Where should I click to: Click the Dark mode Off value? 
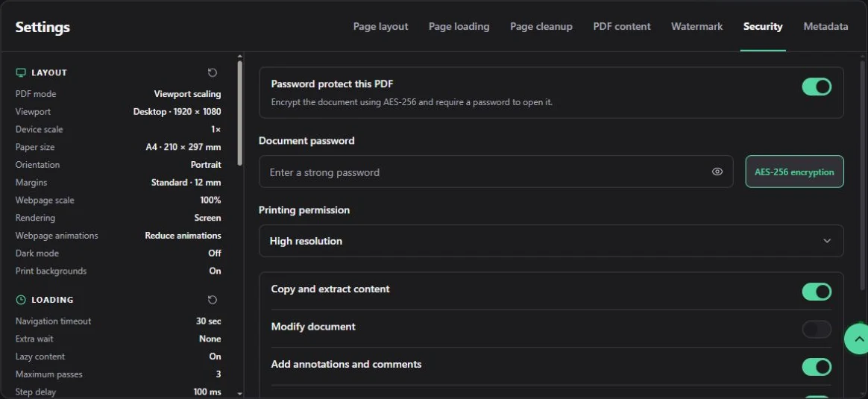[215, 254]
